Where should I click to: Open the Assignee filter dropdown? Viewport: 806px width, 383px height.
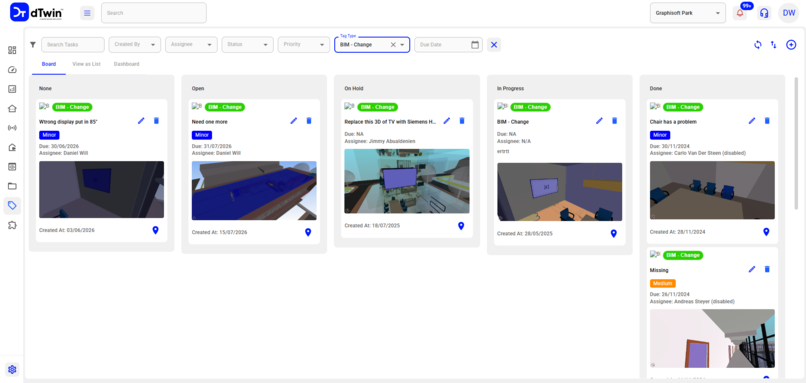tap(191, 45)
